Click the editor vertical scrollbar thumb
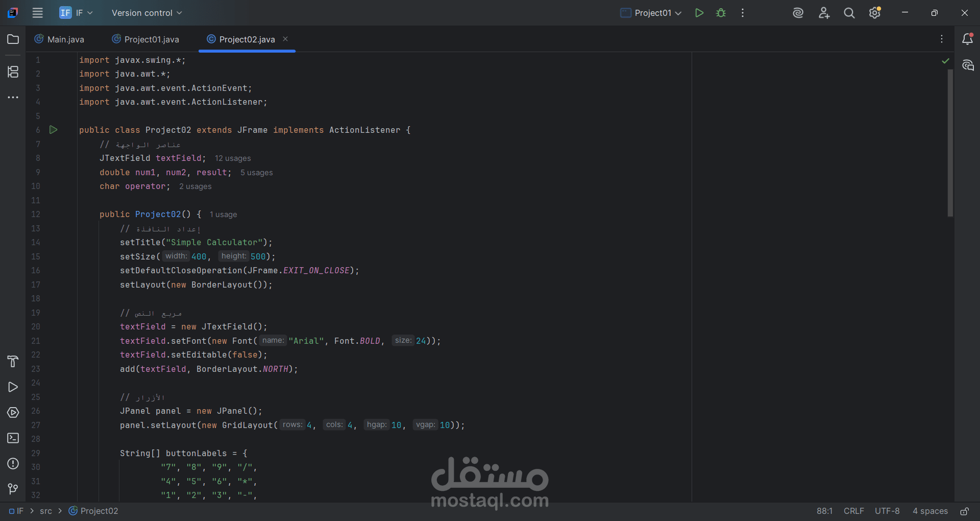 tap(950, 143)
